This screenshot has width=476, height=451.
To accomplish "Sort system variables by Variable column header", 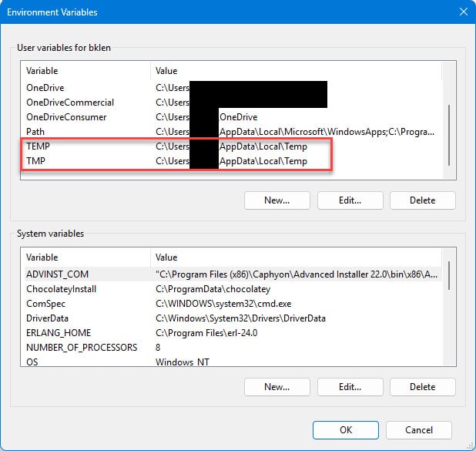I will pyautogui.click(x=85, y=257).
